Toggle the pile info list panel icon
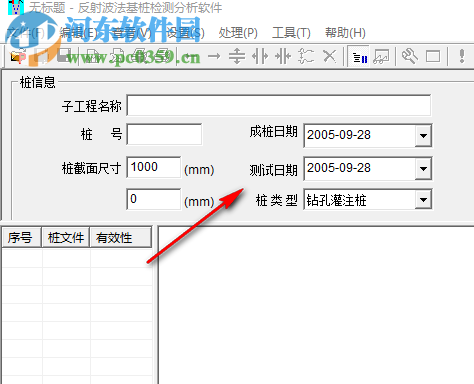 pyautogui.click(x=359, y=57)
